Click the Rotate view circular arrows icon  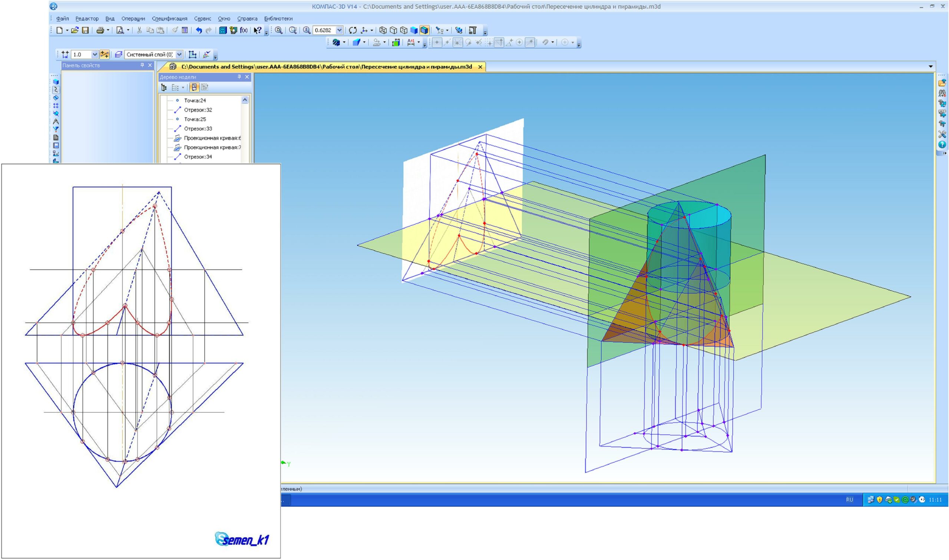pos(353,30)
